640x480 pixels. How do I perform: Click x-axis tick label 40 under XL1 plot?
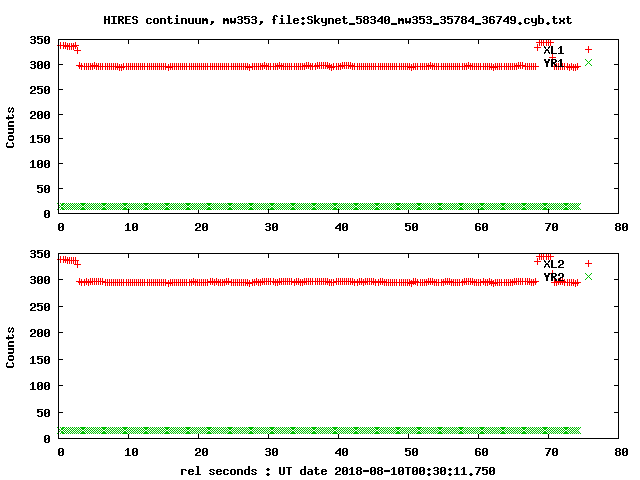point(342,227)
